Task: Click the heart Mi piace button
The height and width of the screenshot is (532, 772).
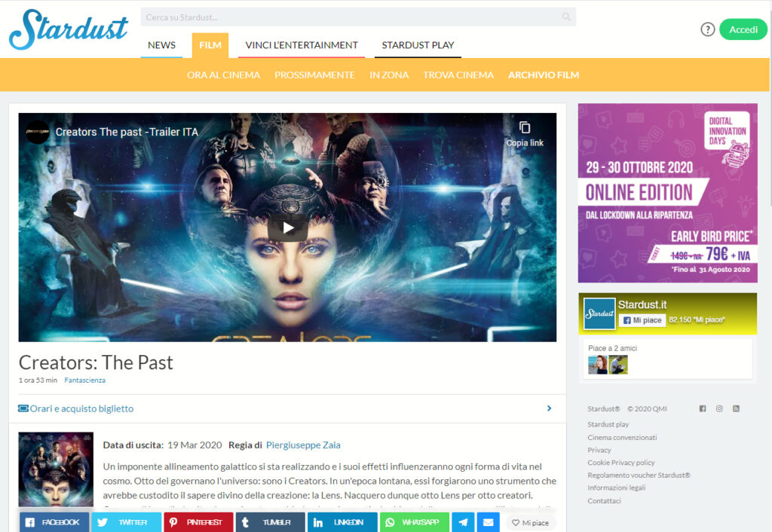Action: 531,523
